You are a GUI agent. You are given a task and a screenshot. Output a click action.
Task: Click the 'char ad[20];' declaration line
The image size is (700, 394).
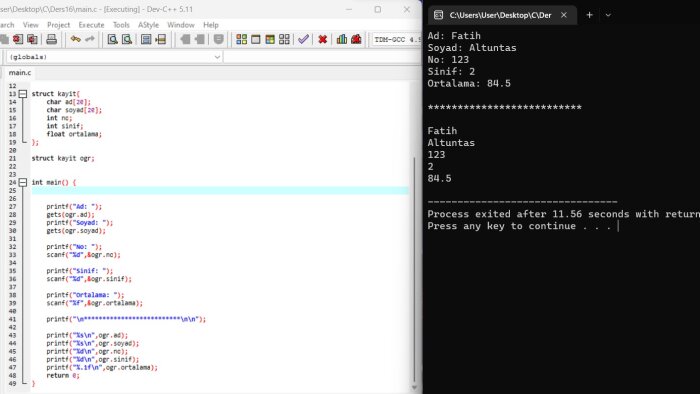[x=68, y=102]
